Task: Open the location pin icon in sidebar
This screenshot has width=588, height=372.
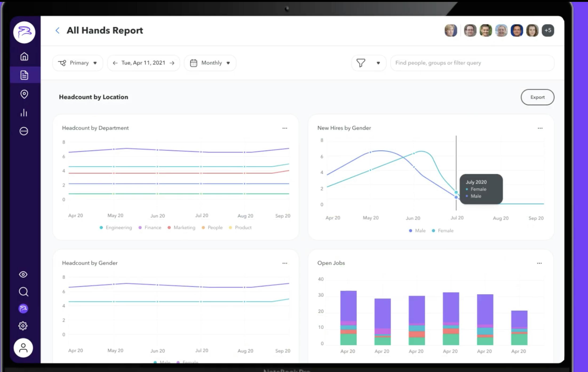Action: coord(24,94)
